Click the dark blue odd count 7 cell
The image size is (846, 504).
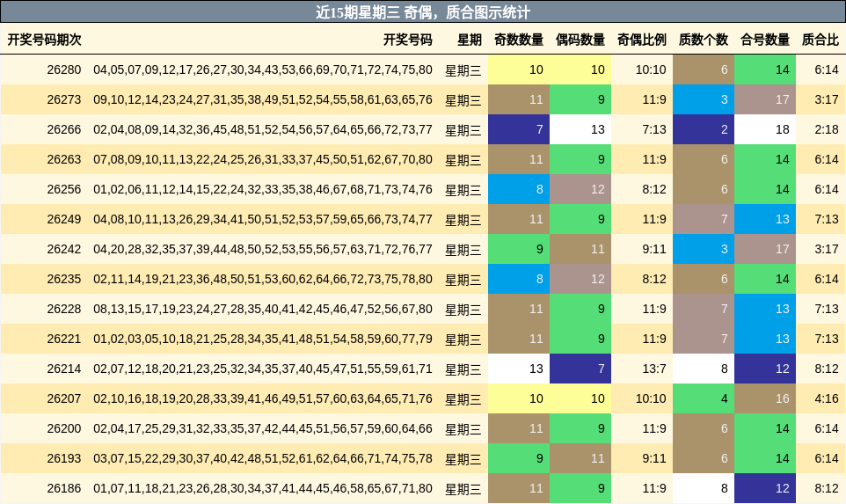519,129
